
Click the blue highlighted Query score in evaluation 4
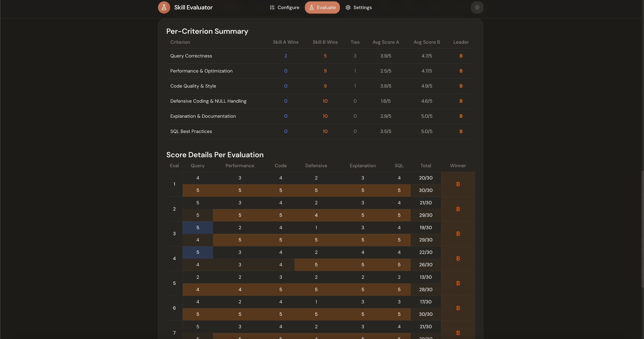(x=198, y=252)
